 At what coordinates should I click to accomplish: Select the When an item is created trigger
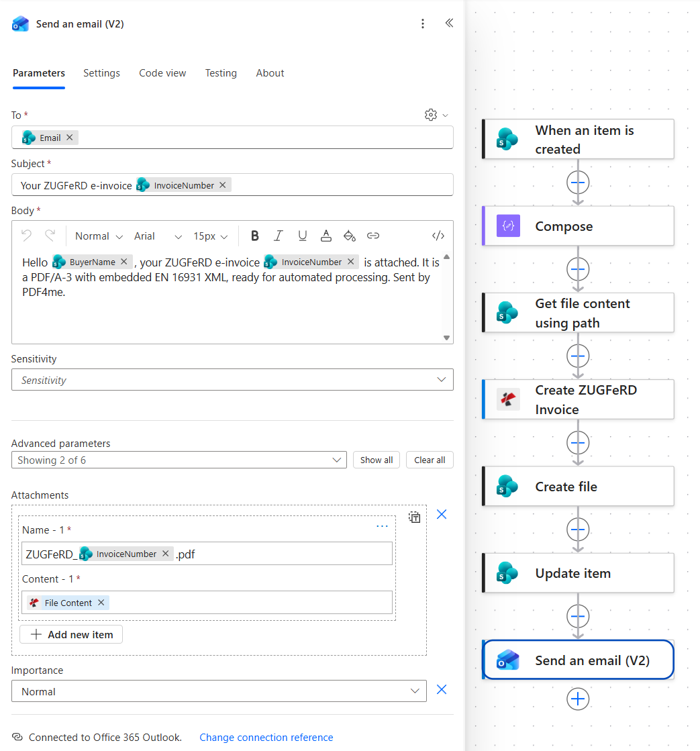pos(578,140)
